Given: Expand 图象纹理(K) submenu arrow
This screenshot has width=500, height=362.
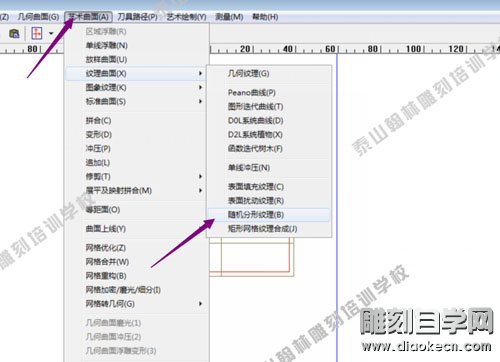Looking at the screenshot, I should point(200,87).
